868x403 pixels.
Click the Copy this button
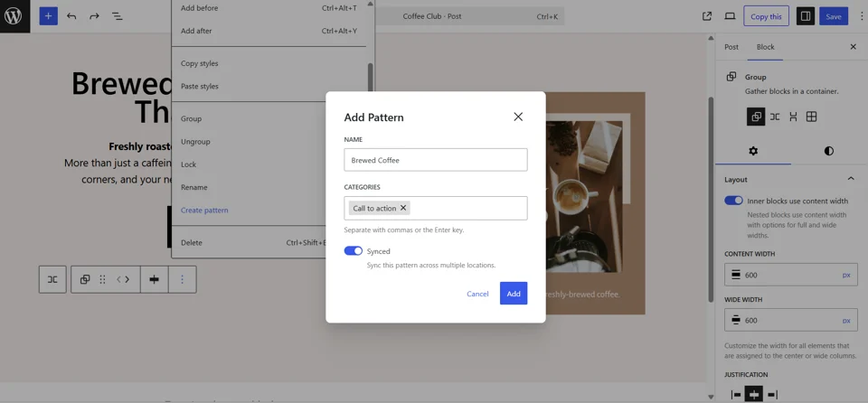point(766,16)
